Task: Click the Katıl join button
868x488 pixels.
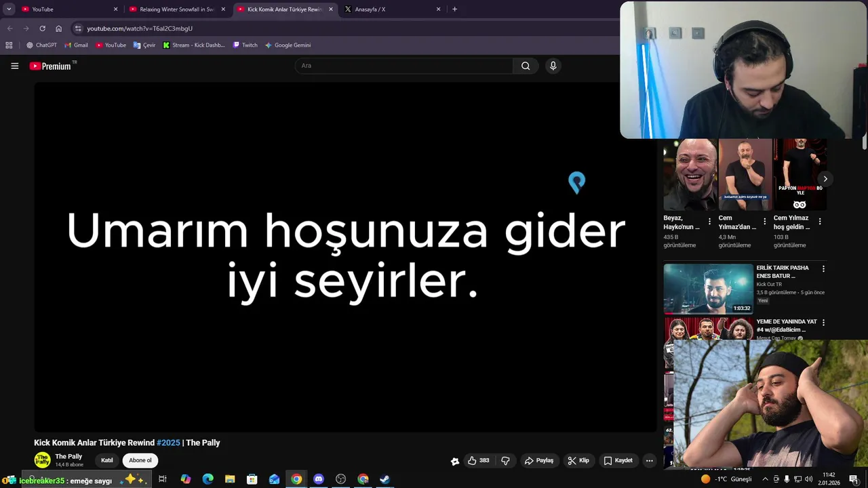Action: 107,460
